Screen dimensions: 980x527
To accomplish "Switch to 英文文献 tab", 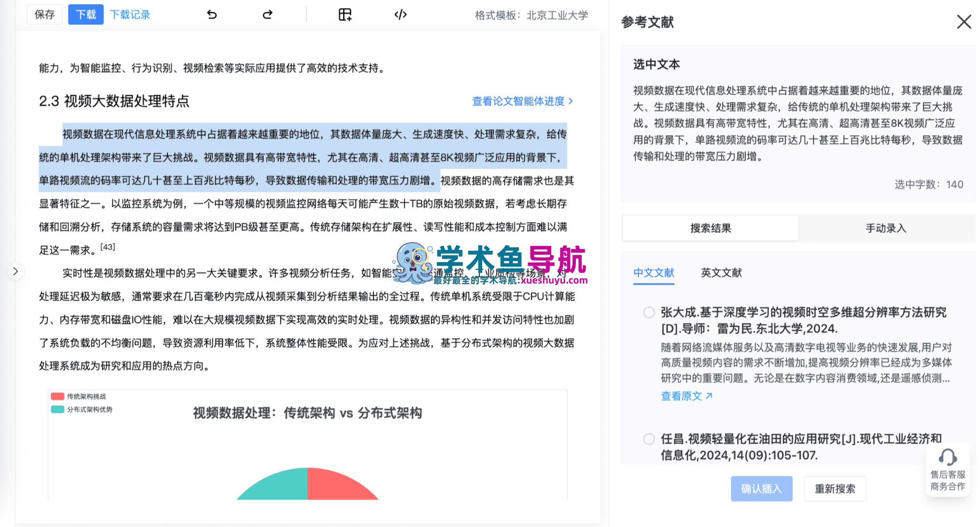I will pos(721,273).
